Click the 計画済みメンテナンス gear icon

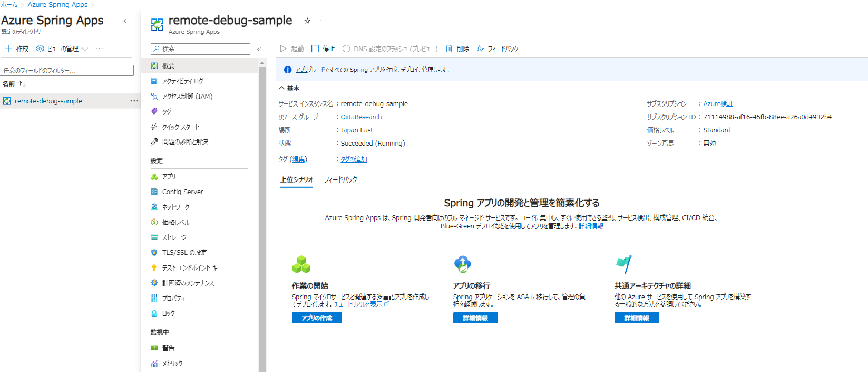(154, 283)
